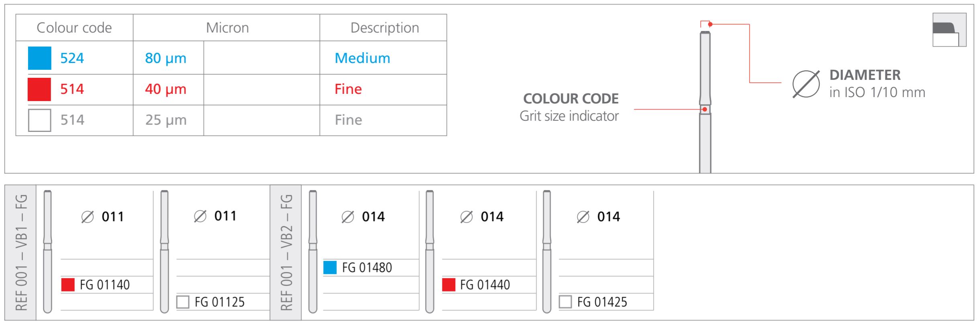Click the large diameter symbol icon
Image resolution: width=980 pixels, height=326 pixels.
(x=806, y=84)
